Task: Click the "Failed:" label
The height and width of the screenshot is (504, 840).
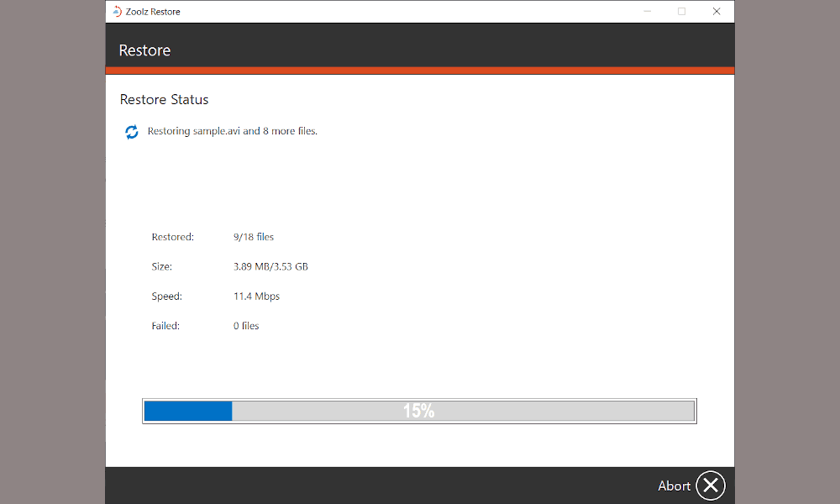Action: coord(165,326)
